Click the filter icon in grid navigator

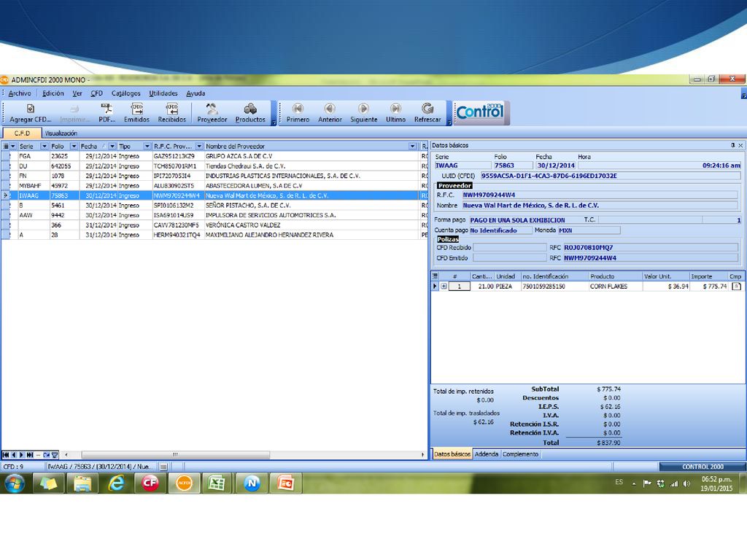[x=55, y=455]
